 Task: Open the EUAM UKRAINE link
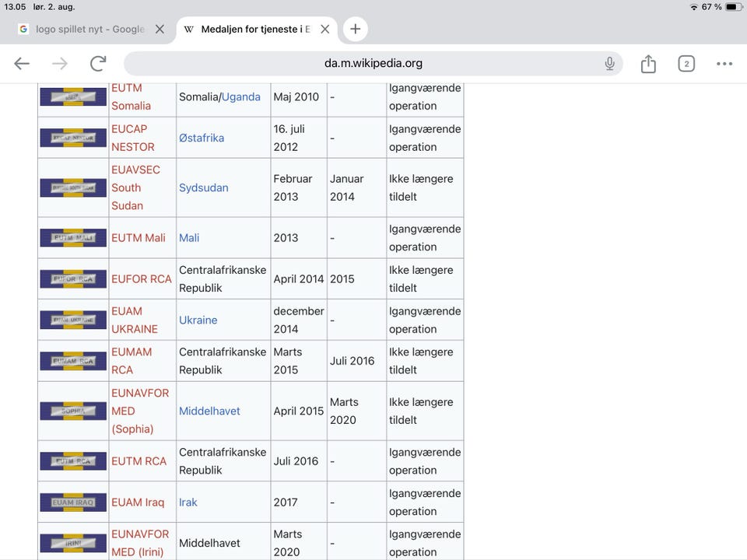click(135, 320)
